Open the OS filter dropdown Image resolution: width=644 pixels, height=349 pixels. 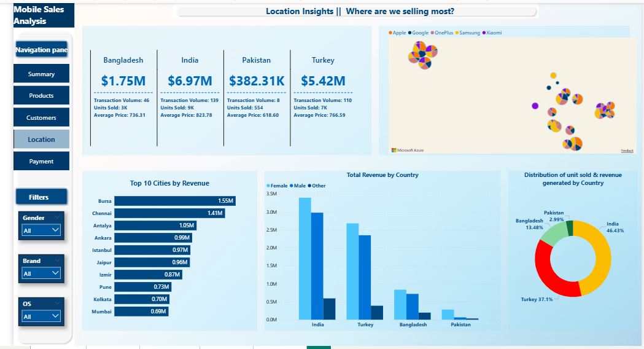tap(42, 316)
